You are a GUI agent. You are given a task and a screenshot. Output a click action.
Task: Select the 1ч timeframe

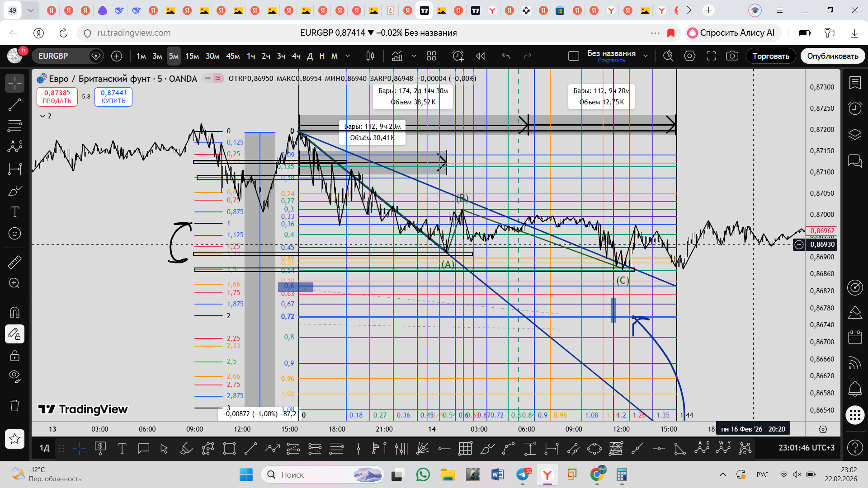pyautogui.click(x=251, y=56)
